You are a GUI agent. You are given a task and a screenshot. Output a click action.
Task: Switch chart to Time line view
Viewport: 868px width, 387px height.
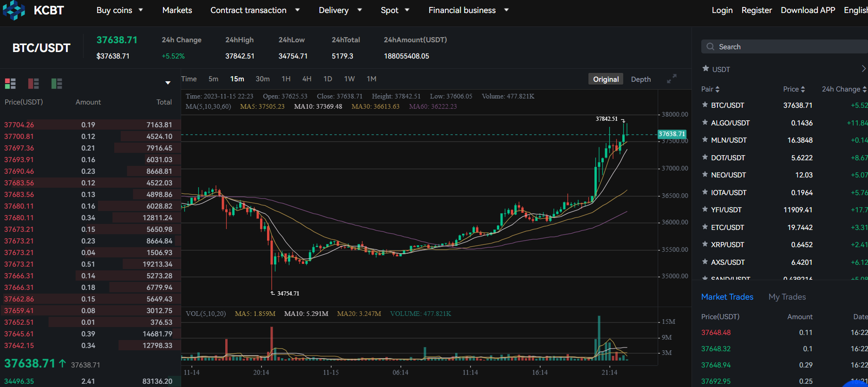189,79
